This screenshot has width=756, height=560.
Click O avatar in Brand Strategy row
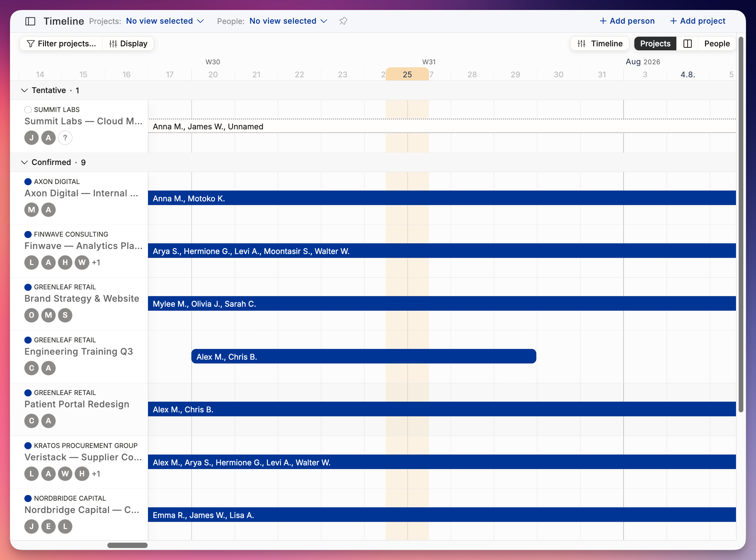32,315
